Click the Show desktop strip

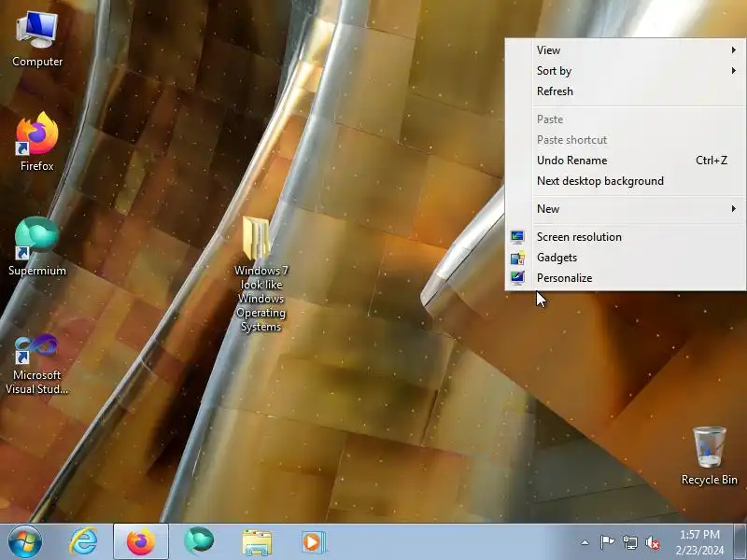pyautogui.click(x=740, y=542)
